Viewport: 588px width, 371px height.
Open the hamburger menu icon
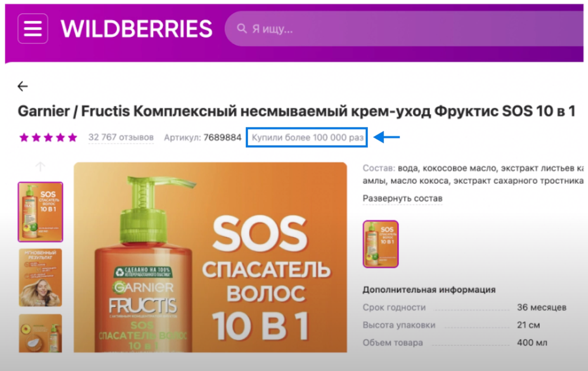point(33,29)
